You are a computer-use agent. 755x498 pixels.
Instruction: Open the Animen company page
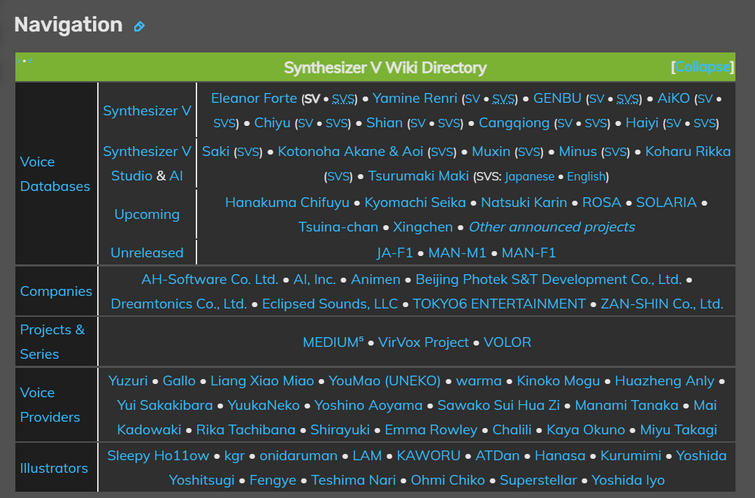[376, 279]
